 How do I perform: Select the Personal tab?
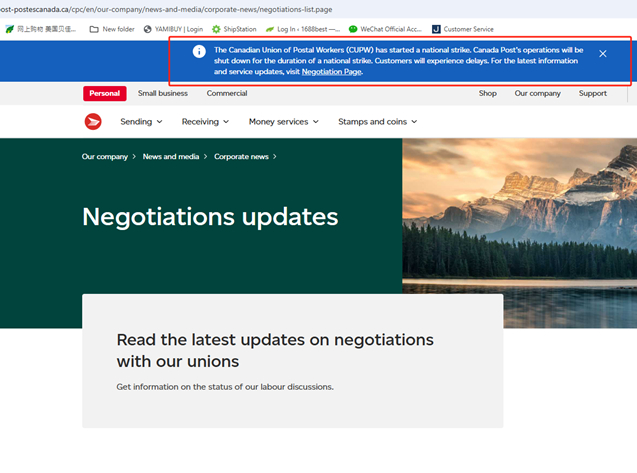pyautogui.click(x=105, y=93)
